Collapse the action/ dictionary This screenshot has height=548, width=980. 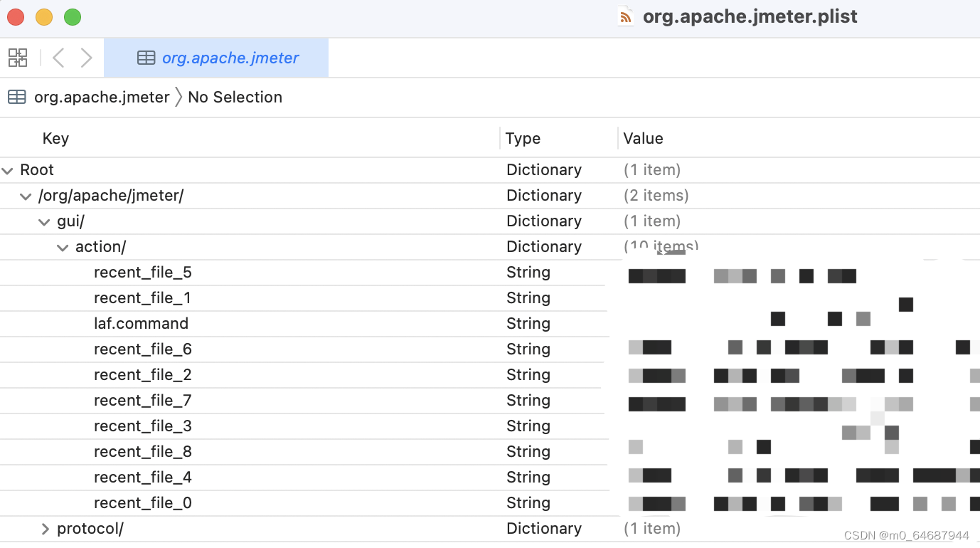pos(63,247)
